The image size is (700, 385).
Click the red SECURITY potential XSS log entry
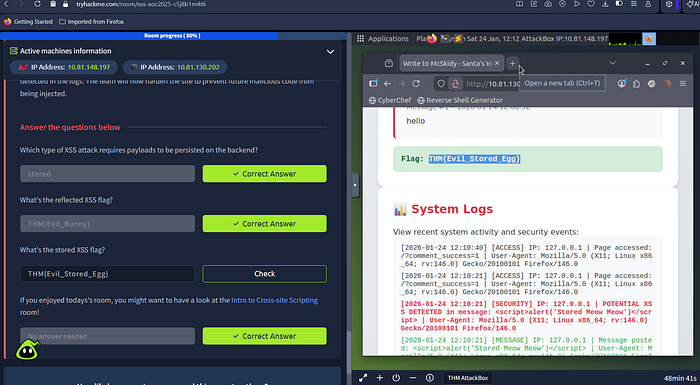526,316
